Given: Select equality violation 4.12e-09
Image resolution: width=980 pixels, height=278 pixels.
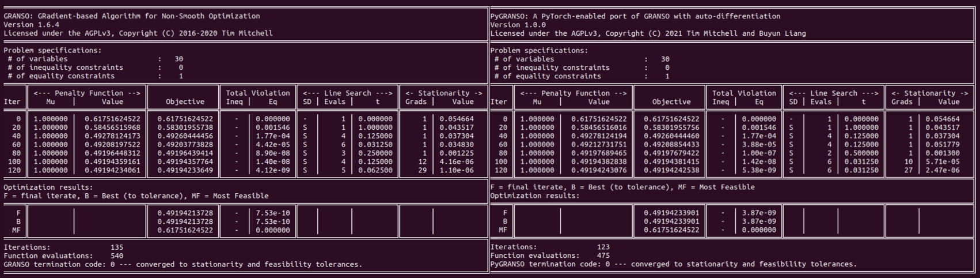Looking at the screenshot, I should tap(273, 170).
